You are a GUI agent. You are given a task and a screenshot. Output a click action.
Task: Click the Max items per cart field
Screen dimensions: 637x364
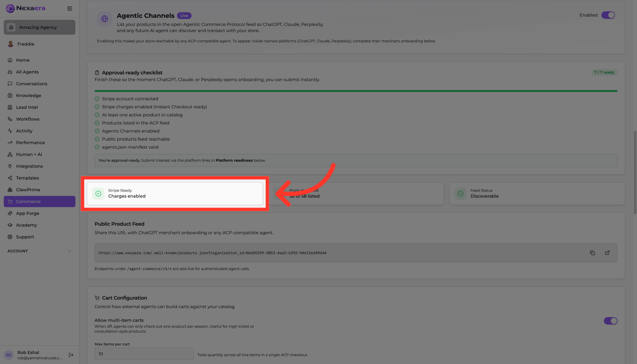pos(144,354)
